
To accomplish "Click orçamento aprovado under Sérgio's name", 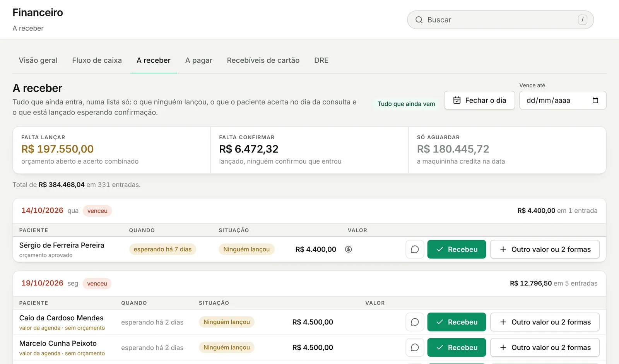I will pos(46,255).
